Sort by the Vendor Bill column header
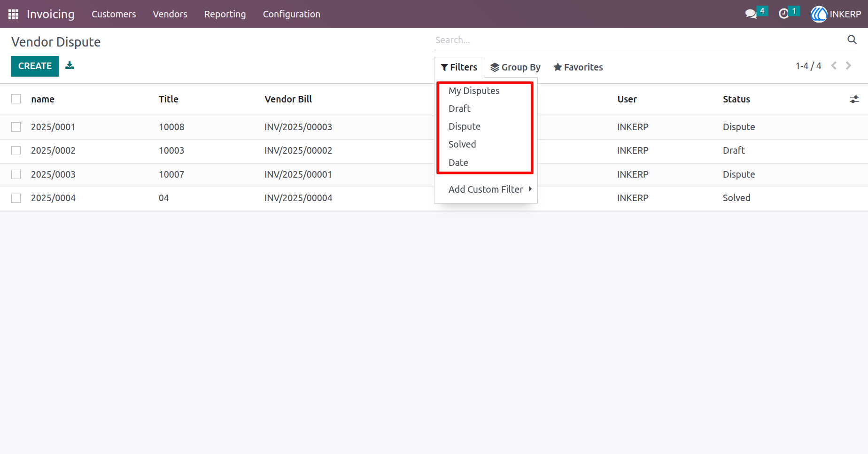This screenshot has width=868, height=454. click(288, 99)
